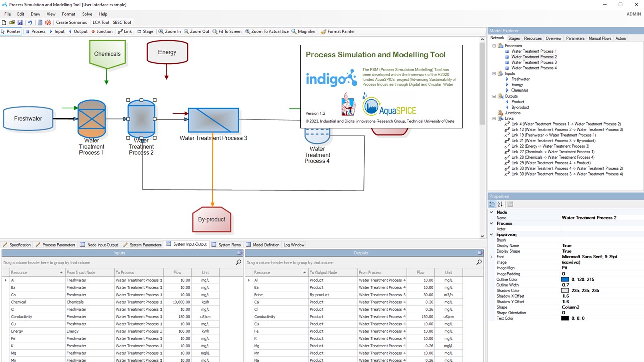Viewport: 644px width, 362px height.
Task: Zoom In on the diagram
Action: pos(170,31)
